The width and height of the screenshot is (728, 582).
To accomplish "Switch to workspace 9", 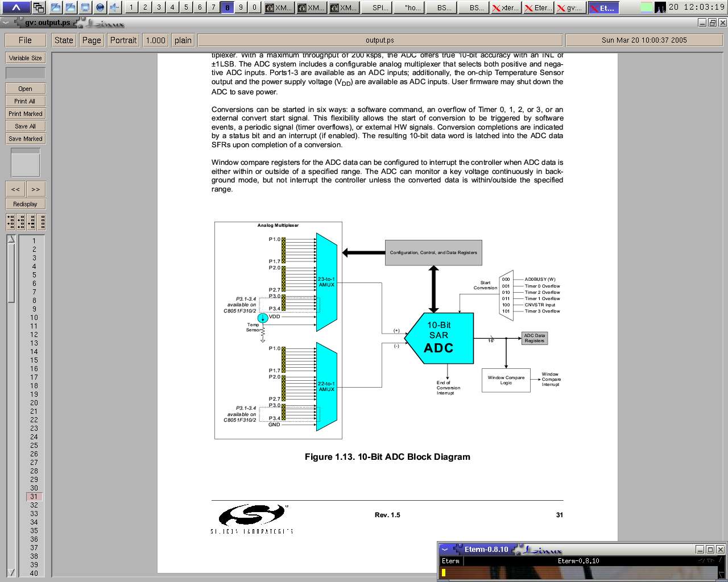I will tap(241, 7).
